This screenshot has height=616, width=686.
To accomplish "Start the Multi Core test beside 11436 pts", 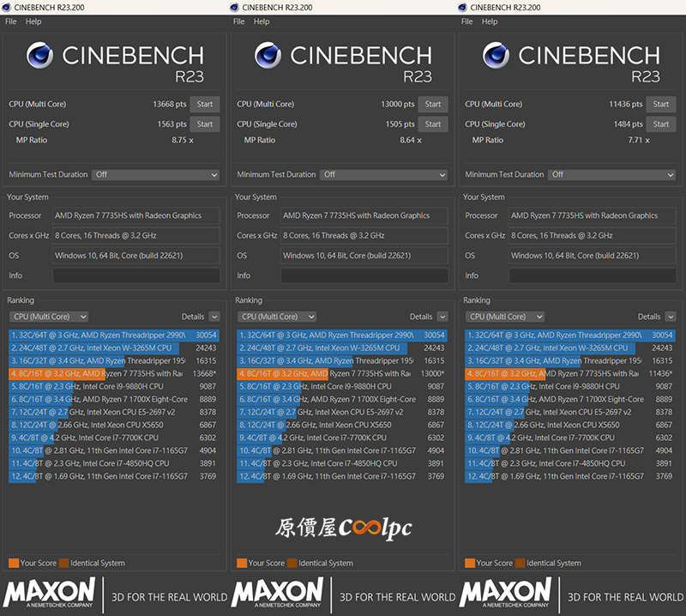I will [660, 104].
